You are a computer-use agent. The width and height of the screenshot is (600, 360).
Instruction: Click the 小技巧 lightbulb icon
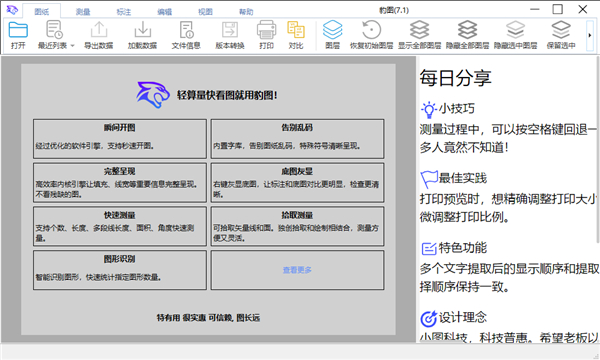coord(429,109)
